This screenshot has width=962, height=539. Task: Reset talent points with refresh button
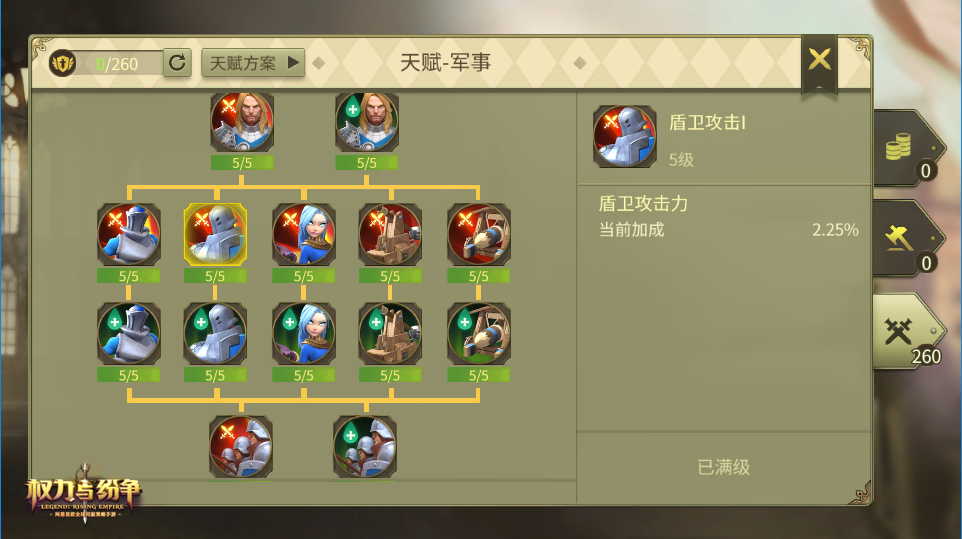coord(177,63)
